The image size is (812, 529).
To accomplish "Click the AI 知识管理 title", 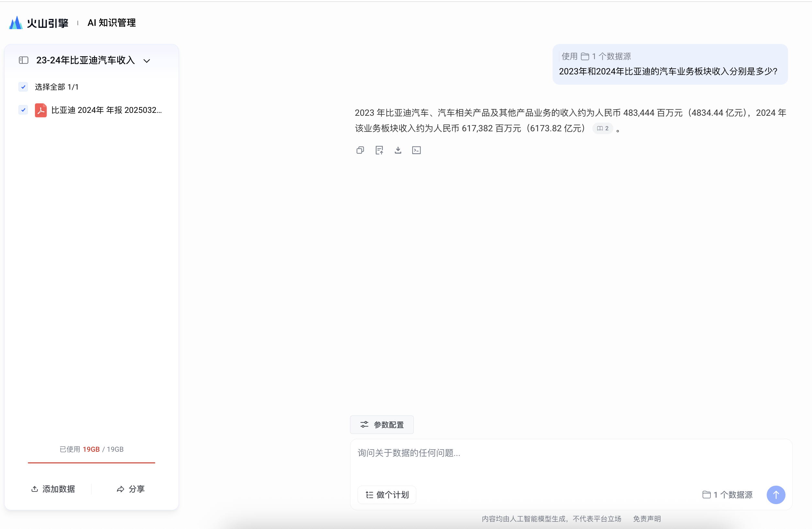I will tap(112, 23).
